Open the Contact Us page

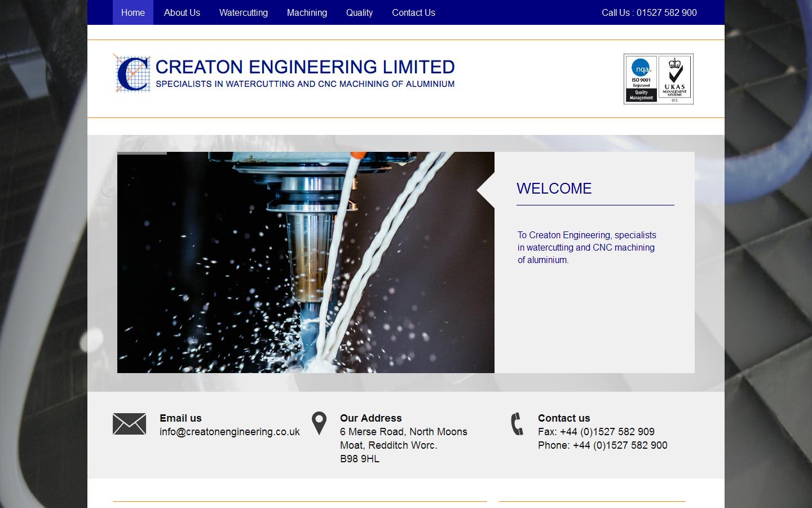[413, 12]
